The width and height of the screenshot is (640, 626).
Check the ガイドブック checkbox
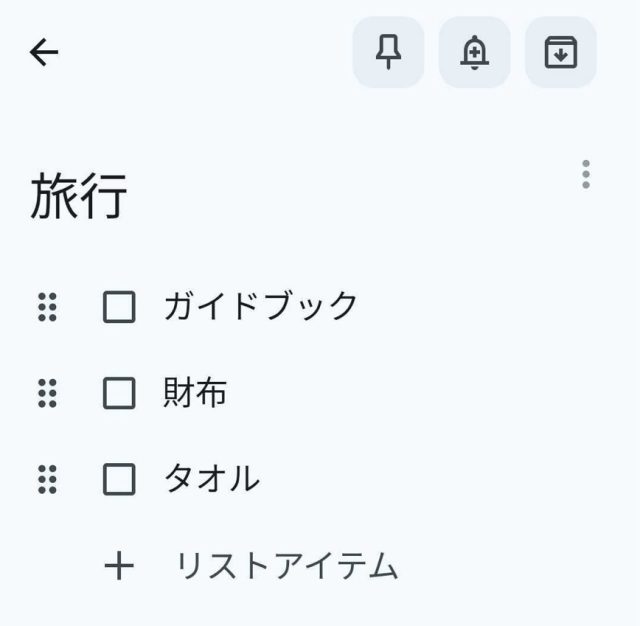pyautogui.click(x=119, y=307)
